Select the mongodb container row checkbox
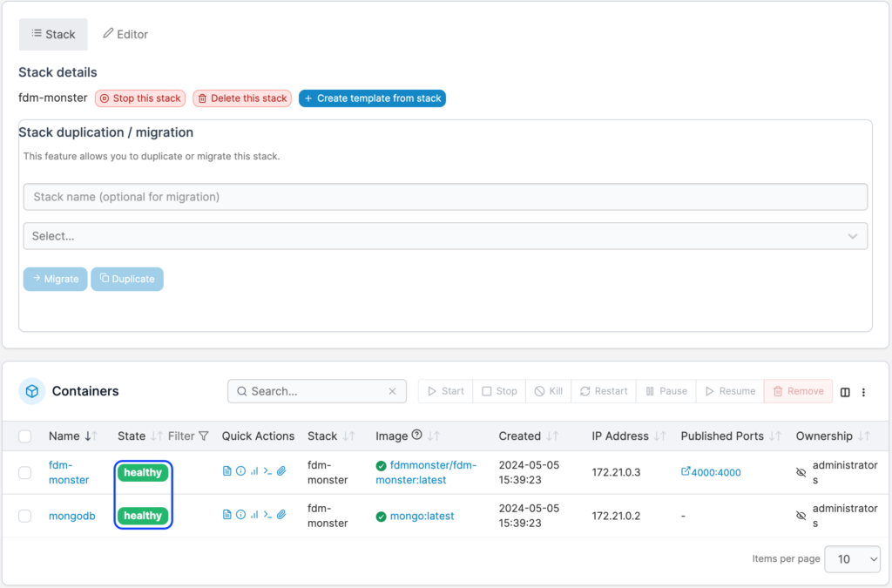 (x=25, y=514)
